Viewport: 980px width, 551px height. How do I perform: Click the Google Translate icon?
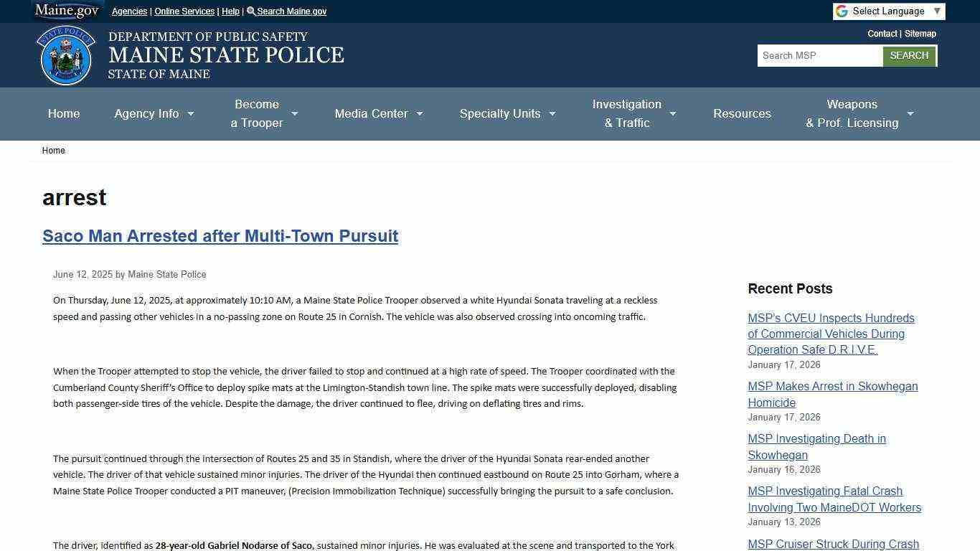coord(840,11)
